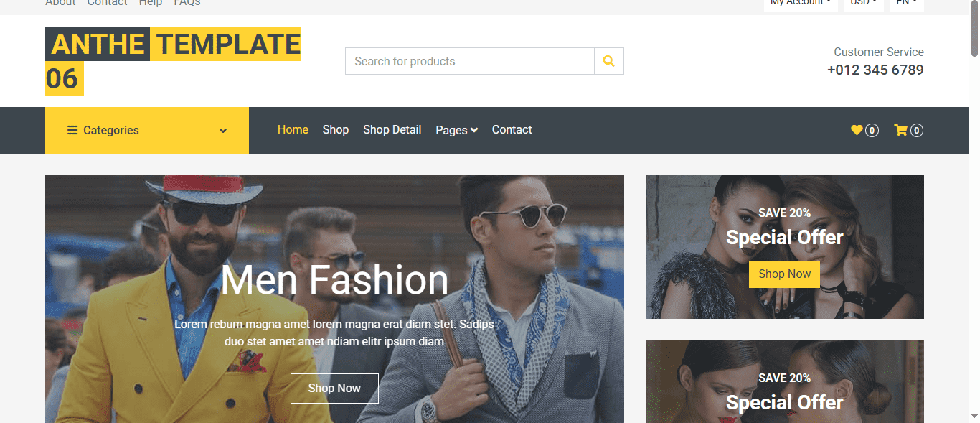This screenshot has width=980, height=423.
Task: Open the Pages dropdown in the navbar
Action: [x=456, y=130]
